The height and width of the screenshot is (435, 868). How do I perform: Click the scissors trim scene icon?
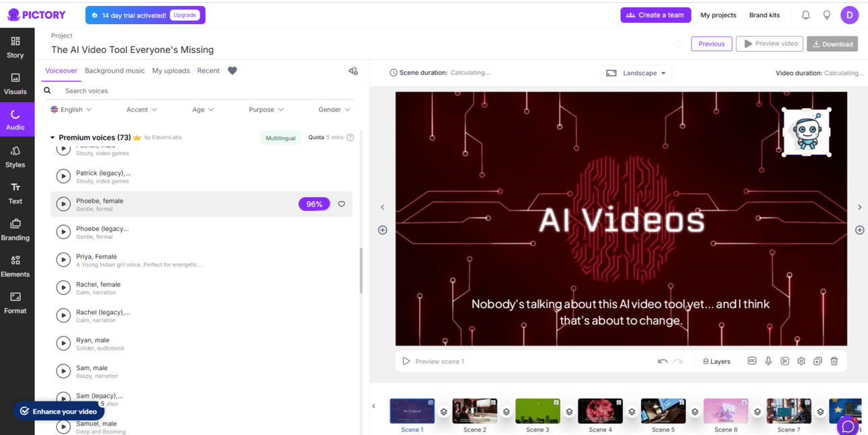[785, 361]
